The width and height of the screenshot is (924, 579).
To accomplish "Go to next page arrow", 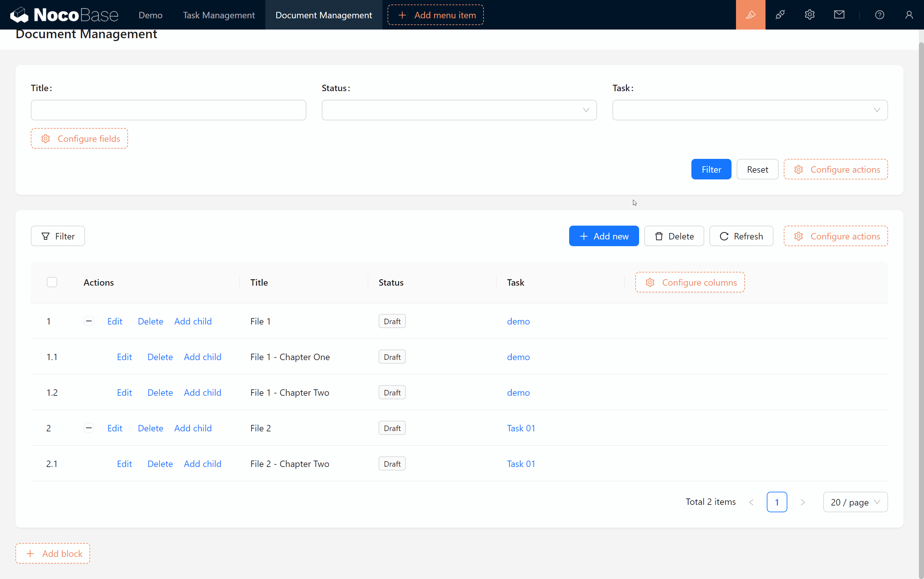I will tap(803, 502).
